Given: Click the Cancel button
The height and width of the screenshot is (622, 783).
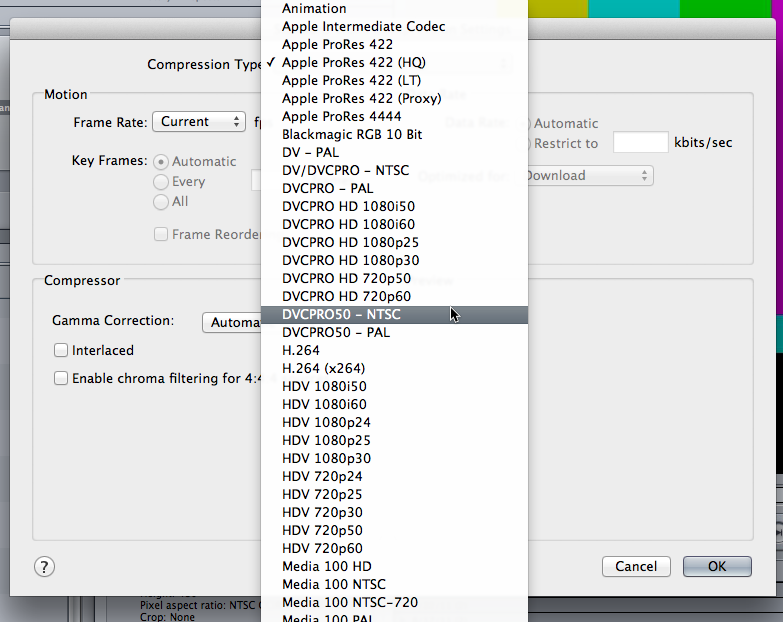Looking at the screenshot, I should (636, 566).
